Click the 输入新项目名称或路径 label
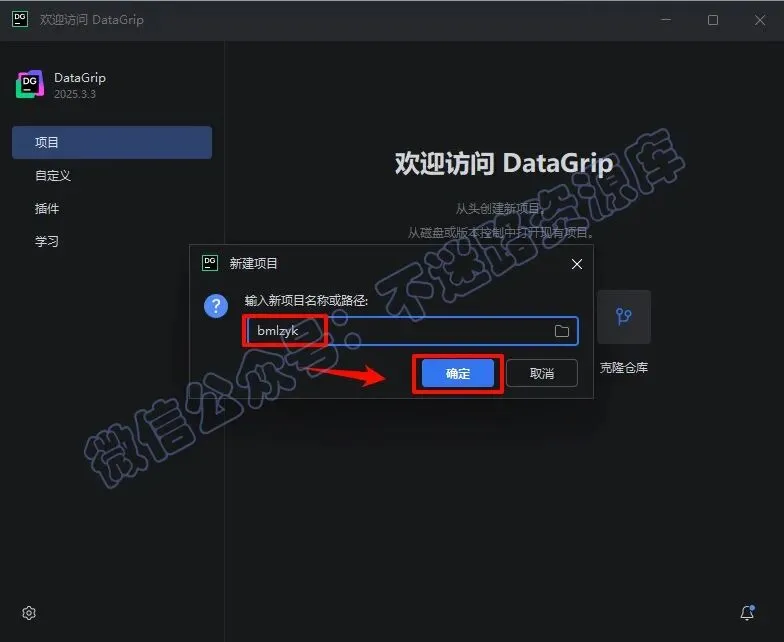784x642 pixels. (306, 300)
